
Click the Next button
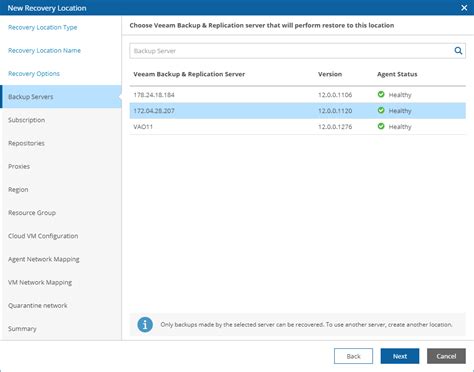[x=400, y=356]
